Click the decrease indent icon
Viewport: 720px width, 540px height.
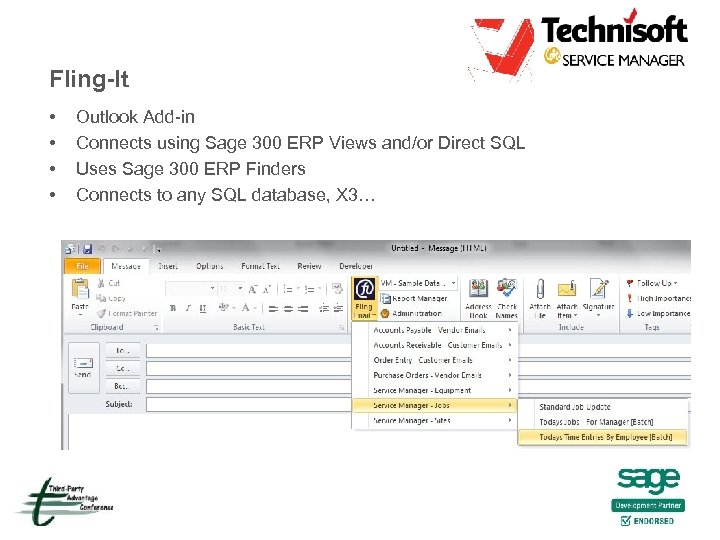[x=324, y=309]
